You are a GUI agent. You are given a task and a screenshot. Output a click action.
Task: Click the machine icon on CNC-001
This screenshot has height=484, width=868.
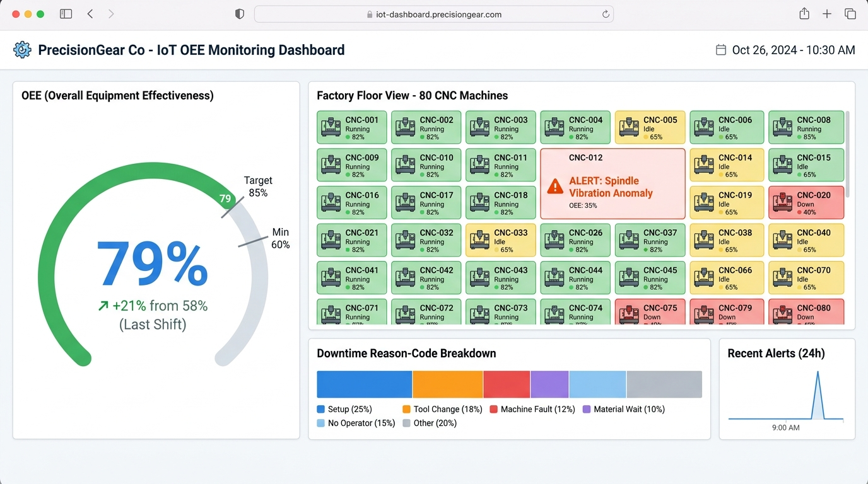click(x=331, y=128)
